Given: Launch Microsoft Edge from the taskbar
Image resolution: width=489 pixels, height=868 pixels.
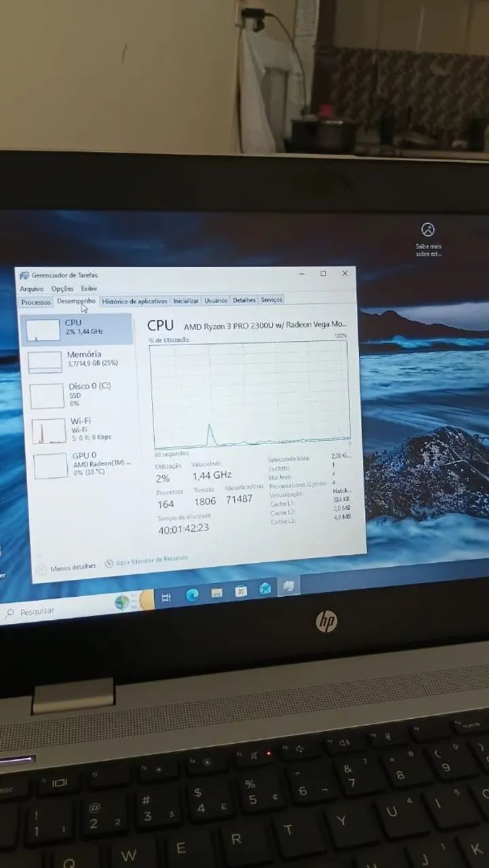Looking at the screenshot, I should click(192, 595).
